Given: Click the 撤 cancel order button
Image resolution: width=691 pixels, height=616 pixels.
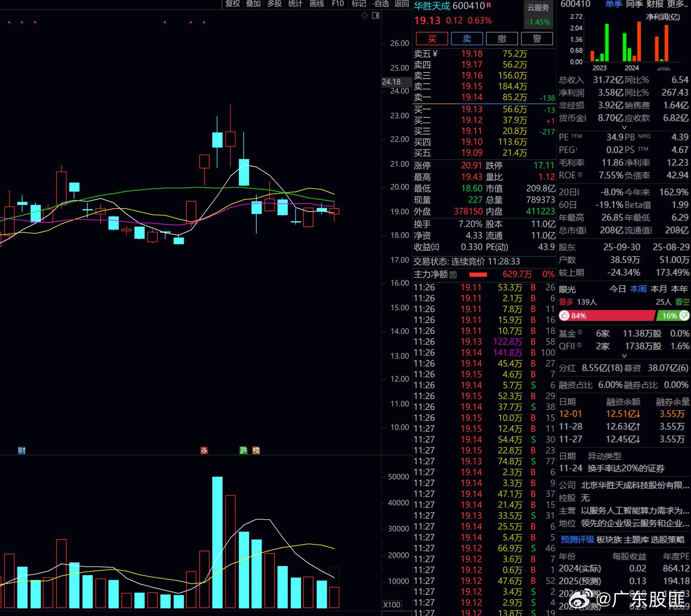Looking at the screenshot, I should tap(502, 39).
